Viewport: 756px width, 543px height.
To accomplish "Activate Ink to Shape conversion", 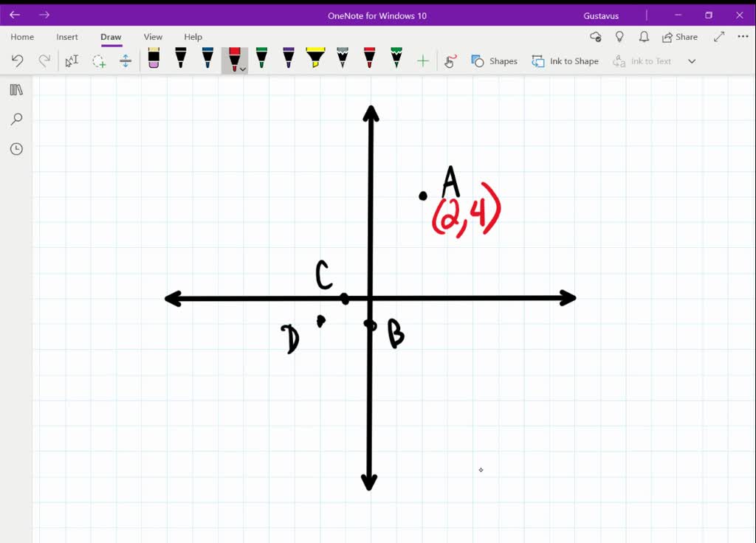I will click(x=566, y=60).
